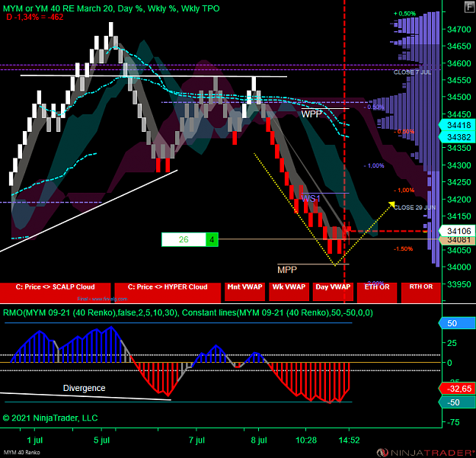The width and height of the screenshot is (476, 458).
Task: Click the blue 50 level marker
Action: [457, 323]
